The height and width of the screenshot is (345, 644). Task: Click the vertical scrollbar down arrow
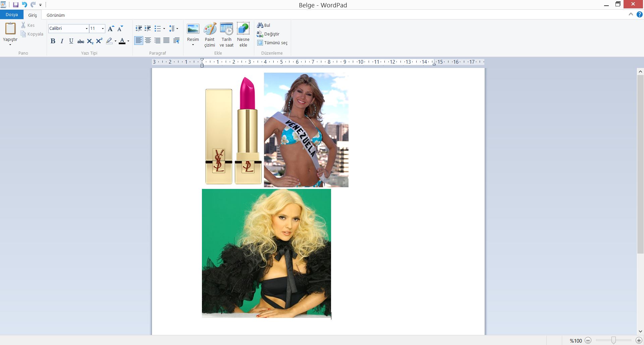(x=640, y=331)
